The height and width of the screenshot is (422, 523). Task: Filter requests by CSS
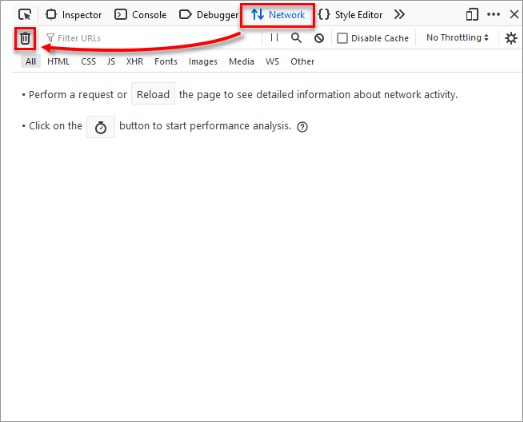pos(88,61)
